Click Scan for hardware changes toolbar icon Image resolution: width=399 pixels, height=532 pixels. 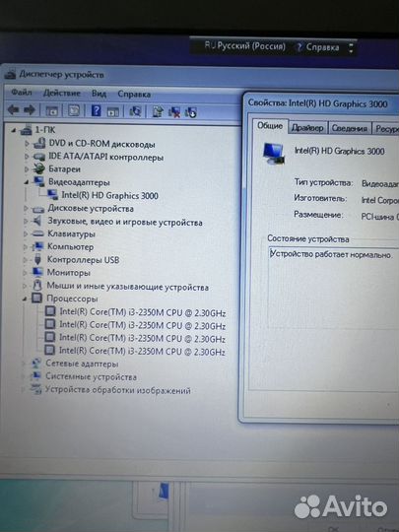(x=135, y=111)
